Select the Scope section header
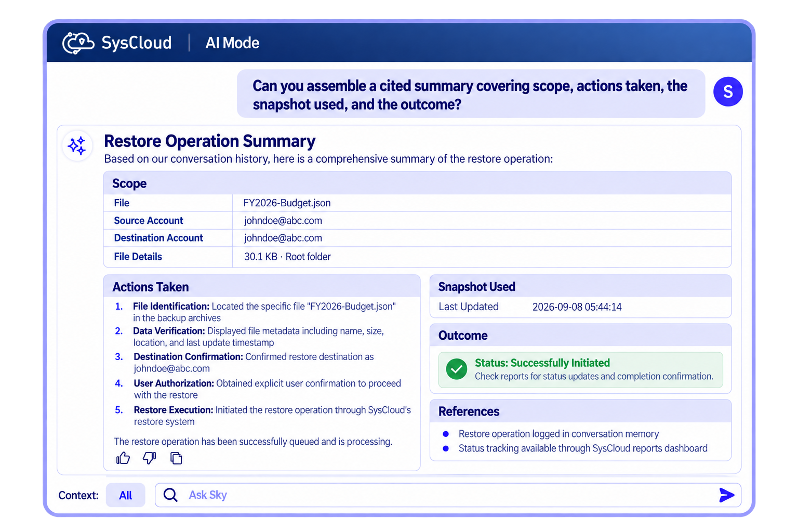Image resolution: width=798 pixels, height=532 pixels. click(x=417, y=183)
